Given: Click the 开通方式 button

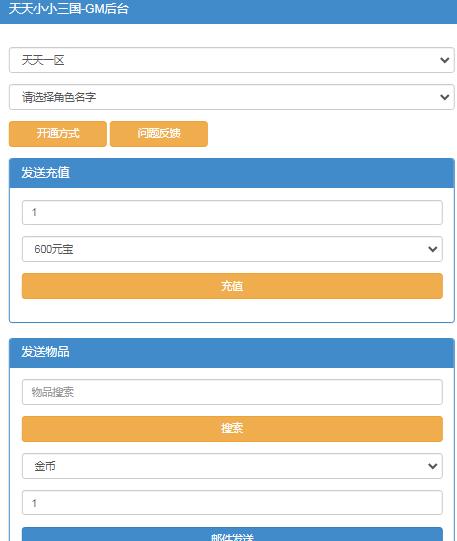Looking at the screenshot, I should [58, 134].
